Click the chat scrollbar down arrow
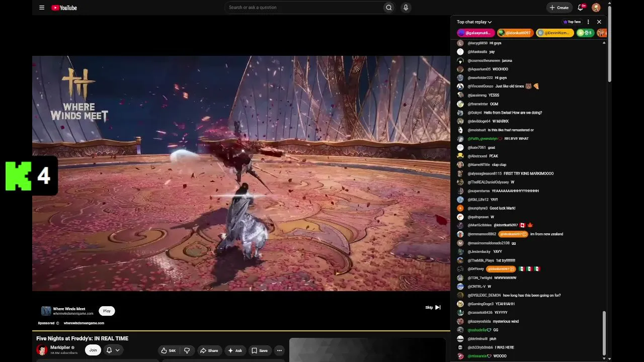Screen dimensions: 644x362 [604, 358]
